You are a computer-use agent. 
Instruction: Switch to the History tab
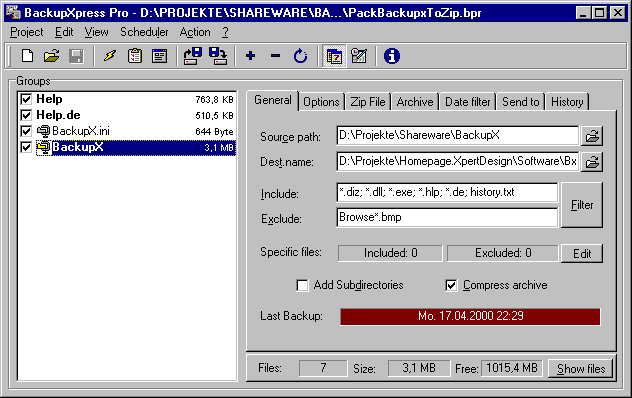[x=567, y=102]
